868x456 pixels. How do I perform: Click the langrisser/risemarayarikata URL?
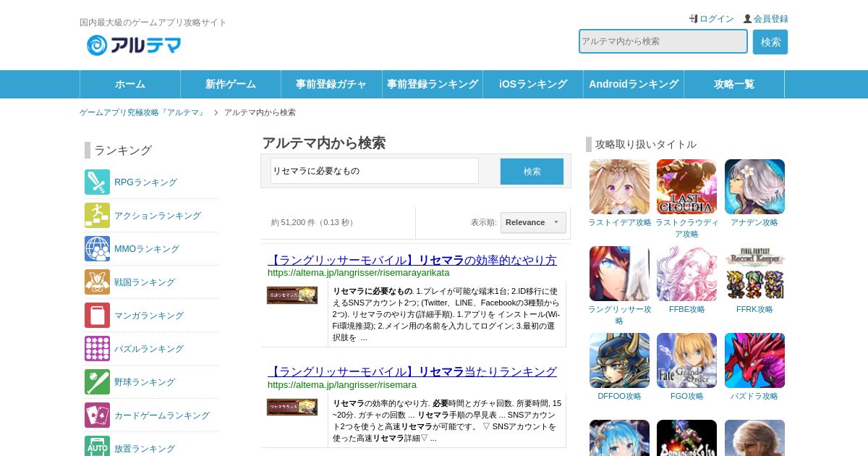(359, 273)
